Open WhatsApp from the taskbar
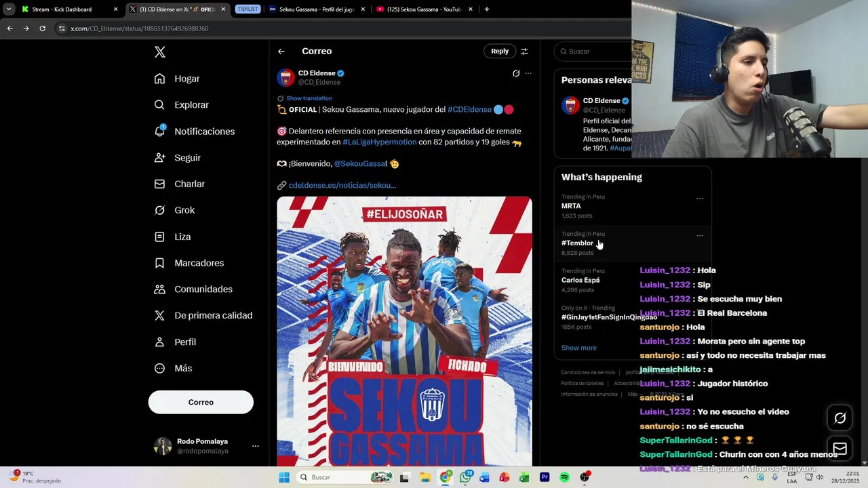The image size is (868, 488). pos(465,477)
